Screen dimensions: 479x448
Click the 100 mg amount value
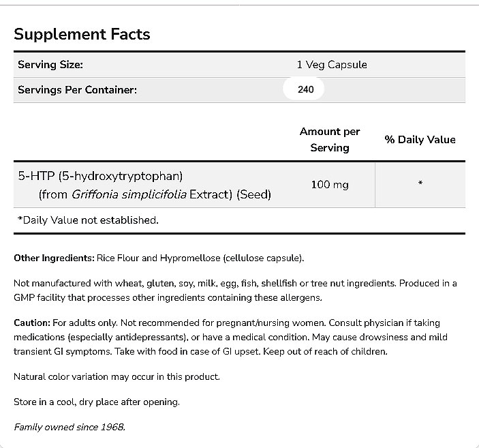coord(329,185)
